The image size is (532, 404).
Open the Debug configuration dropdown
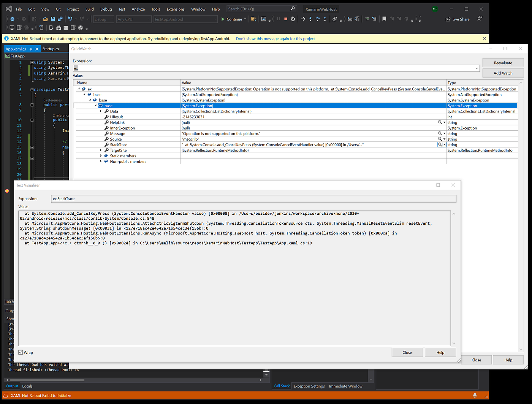[104, 19]
